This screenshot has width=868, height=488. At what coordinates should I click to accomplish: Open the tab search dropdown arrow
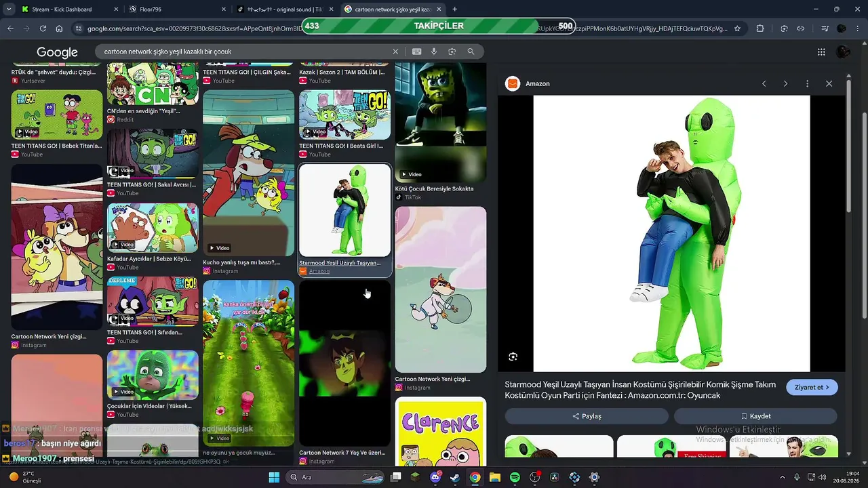point(9,9)
